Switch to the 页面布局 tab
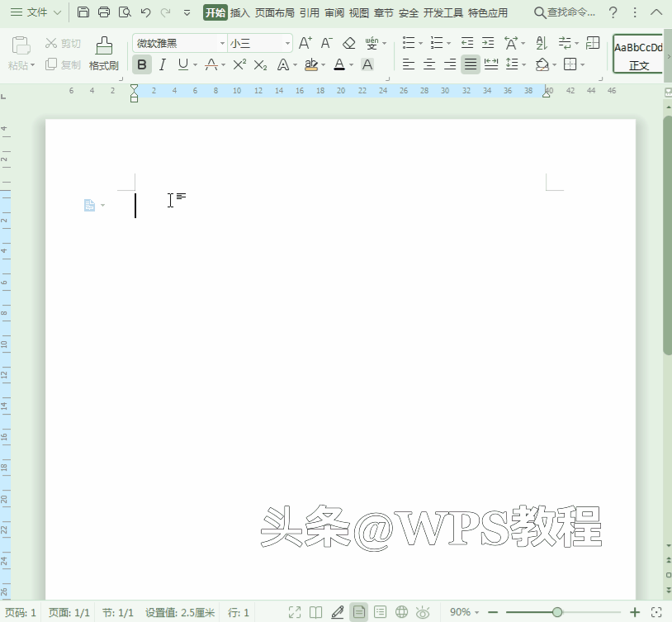This screenshot has height=622, width=672. click(275, 13)
